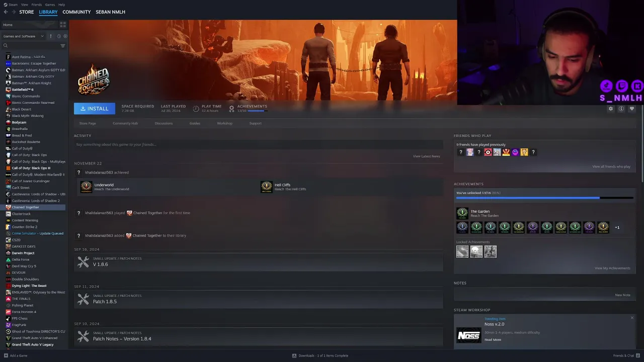Open the Home library view
The height and width of the screenshot is (362, 644).
[x=29, y=25]
